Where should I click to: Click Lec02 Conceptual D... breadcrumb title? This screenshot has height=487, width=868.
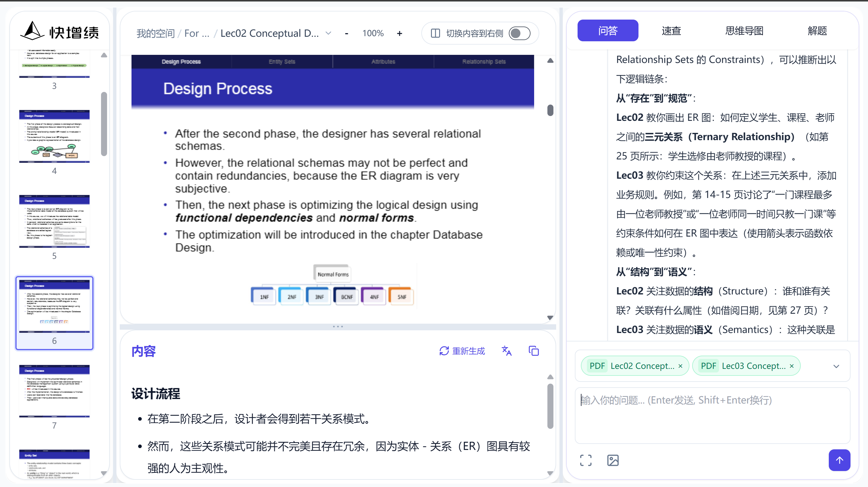pyautogui.click(x=270, y=33)
